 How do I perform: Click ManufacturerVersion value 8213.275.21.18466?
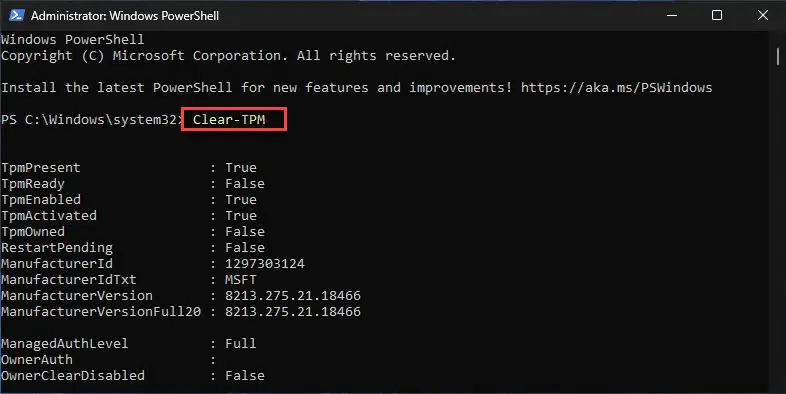pyautogui.click(x=293, y=296)
